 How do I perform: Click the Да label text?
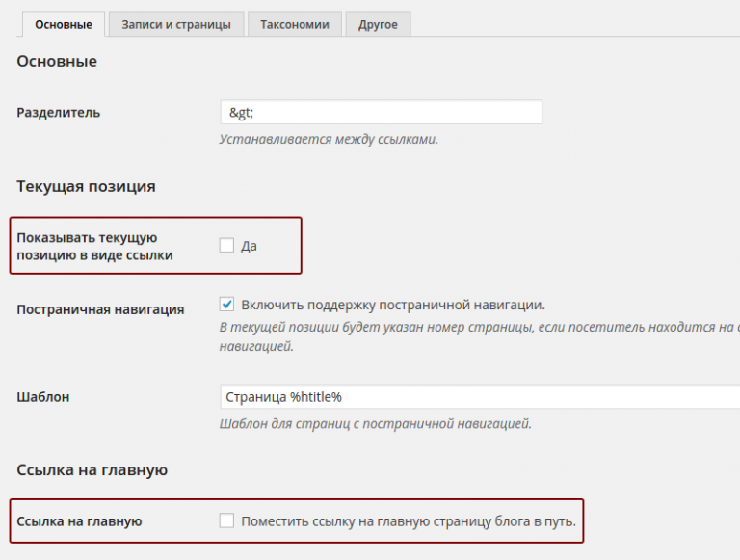pyautogui.click(x=249, y=246)
